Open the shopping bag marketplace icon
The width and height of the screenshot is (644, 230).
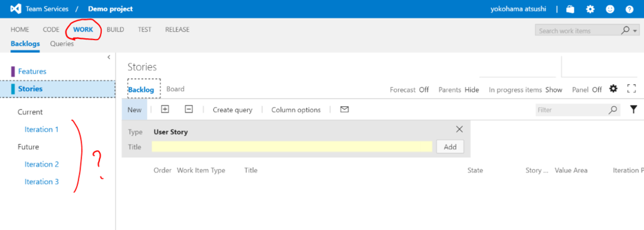(x=570, y=9)
